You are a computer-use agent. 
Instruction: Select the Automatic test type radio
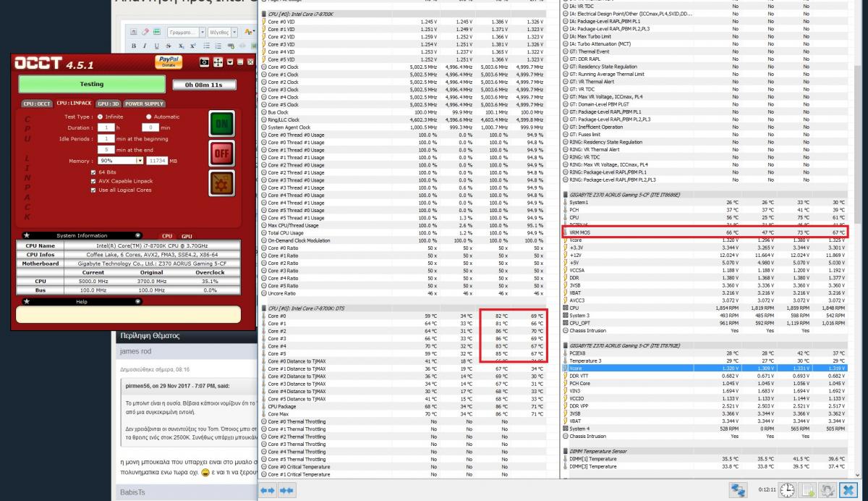[x=149, y=117]
